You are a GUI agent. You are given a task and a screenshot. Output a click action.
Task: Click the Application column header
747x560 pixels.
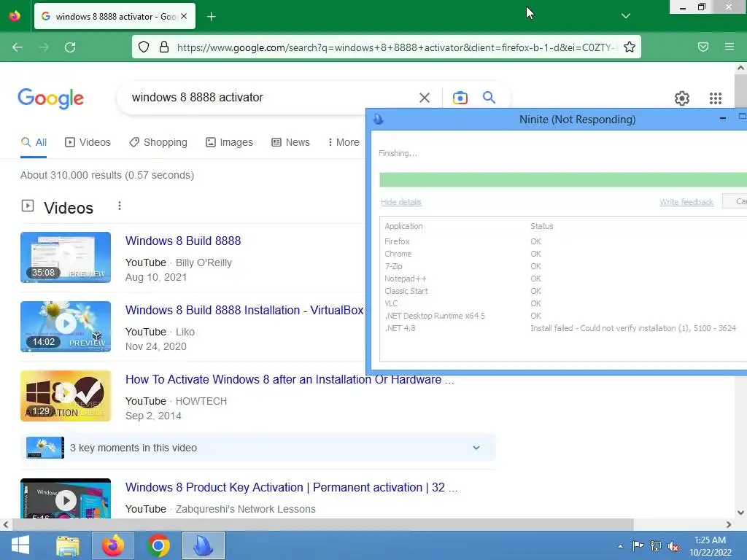pyautogui.click(x=403, y=226)
